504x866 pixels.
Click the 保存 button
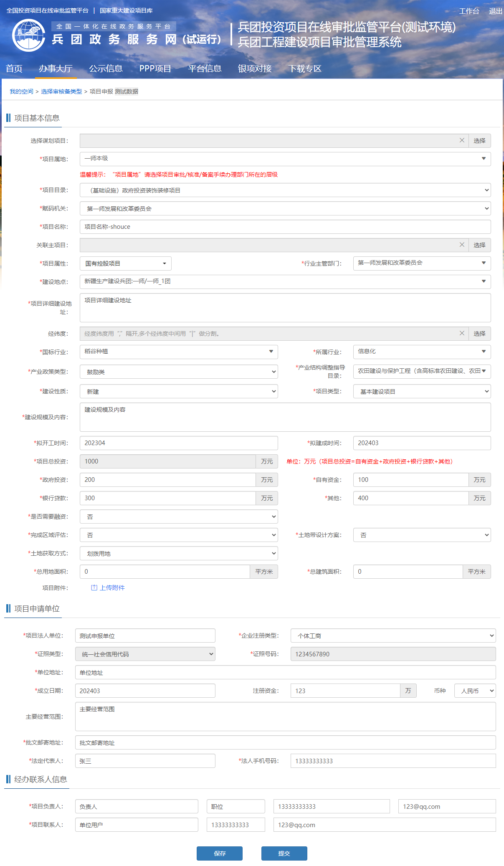219,853
